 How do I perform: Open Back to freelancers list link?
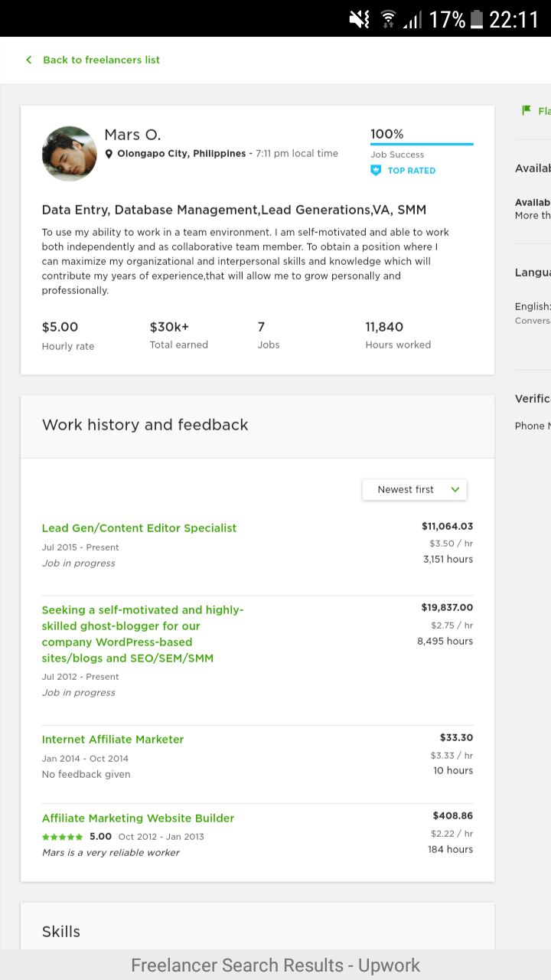pos(101,60)
